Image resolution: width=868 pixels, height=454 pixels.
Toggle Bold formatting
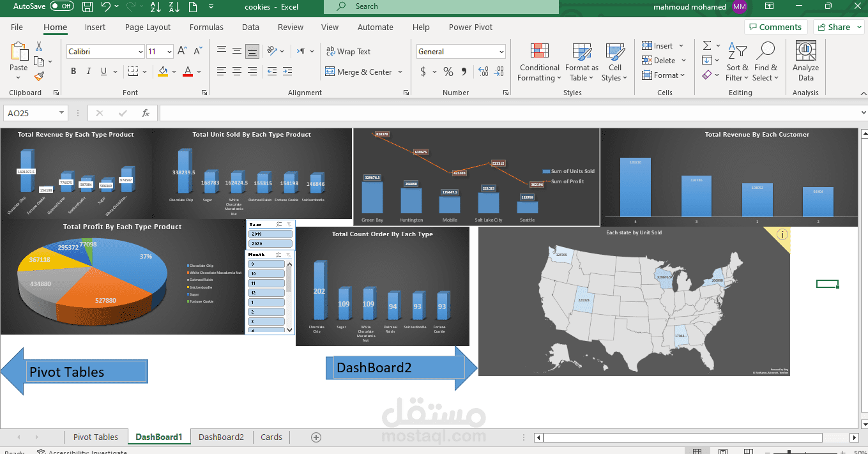(73, 72)
